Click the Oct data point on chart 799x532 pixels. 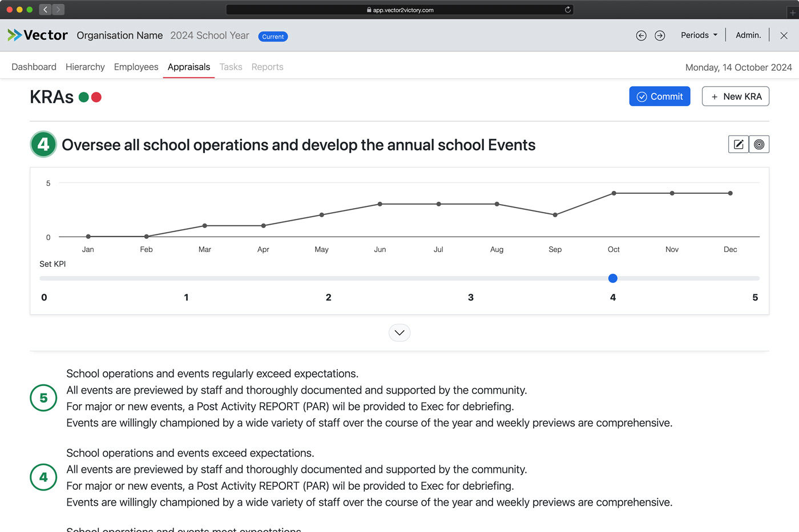click(614, 193)
